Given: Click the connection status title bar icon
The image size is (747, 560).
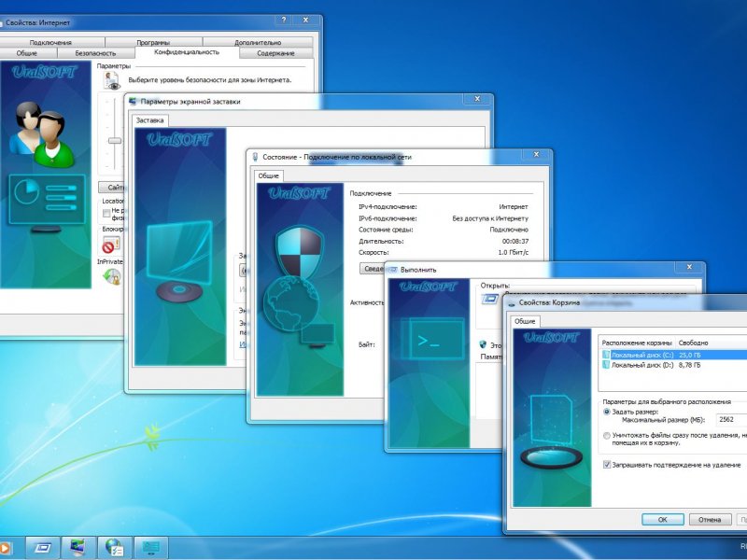Looking at the screenshot, I should point(255,157).
